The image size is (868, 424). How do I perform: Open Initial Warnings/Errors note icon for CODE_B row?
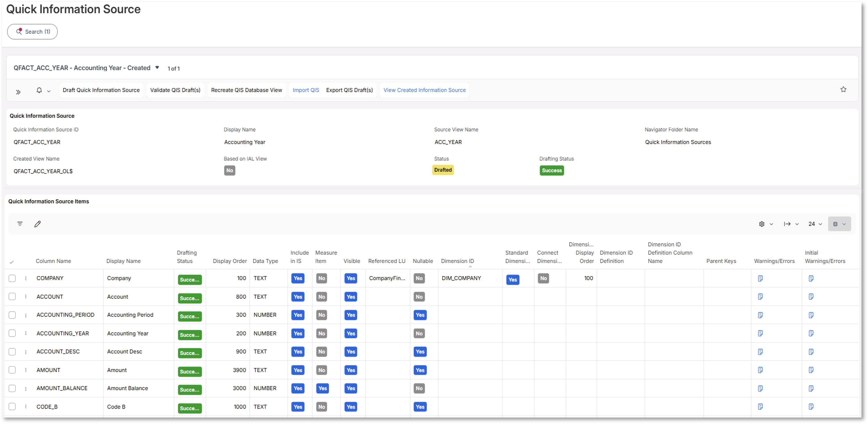point(811,407)
